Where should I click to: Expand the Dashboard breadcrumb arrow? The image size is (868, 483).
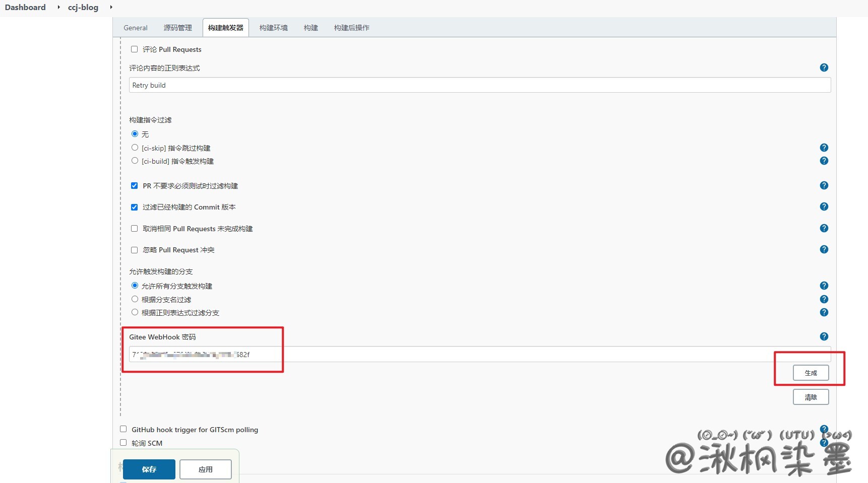click(58, 7)
